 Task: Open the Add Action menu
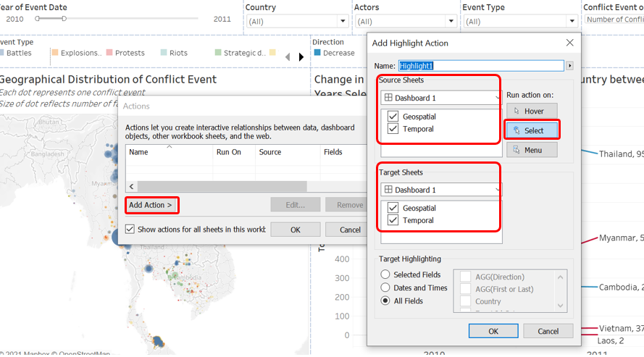[x=151, y=205]
